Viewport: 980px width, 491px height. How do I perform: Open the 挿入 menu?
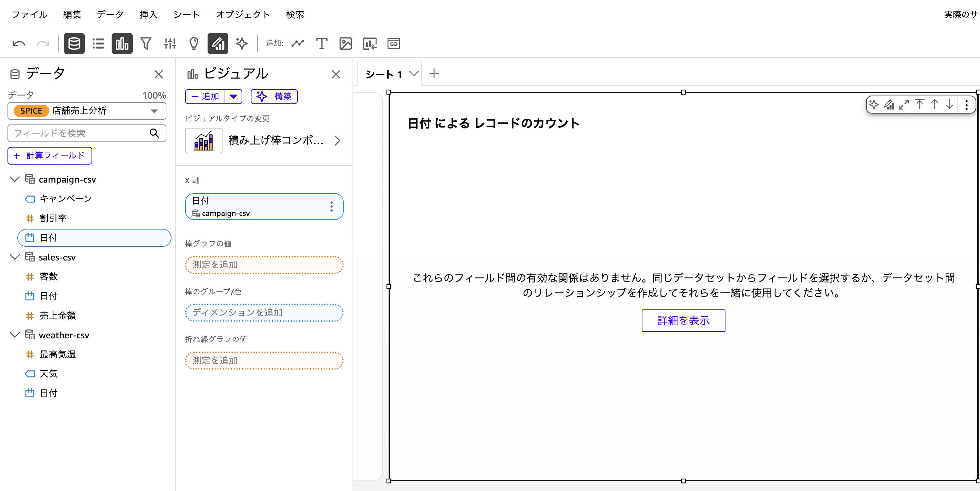coord(148,14)
